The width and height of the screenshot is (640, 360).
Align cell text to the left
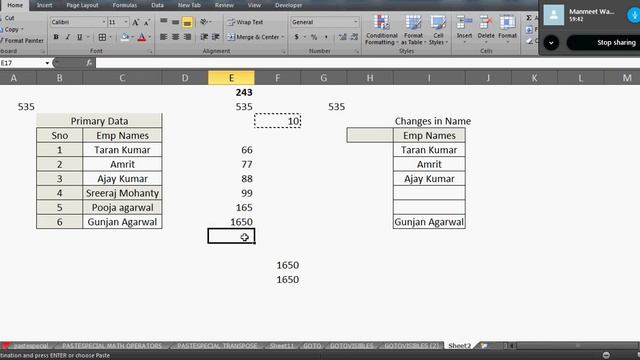[164, 37]
